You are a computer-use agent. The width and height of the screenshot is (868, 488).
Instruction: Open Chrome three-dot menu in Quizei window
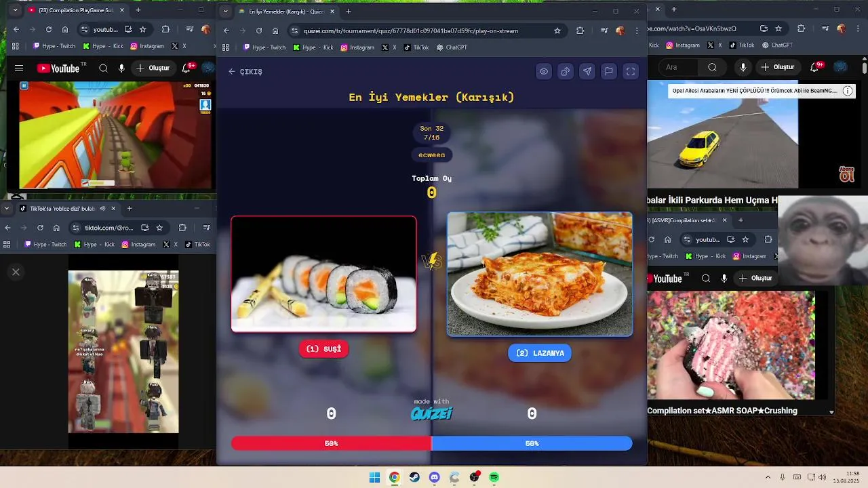click(637, 30)
